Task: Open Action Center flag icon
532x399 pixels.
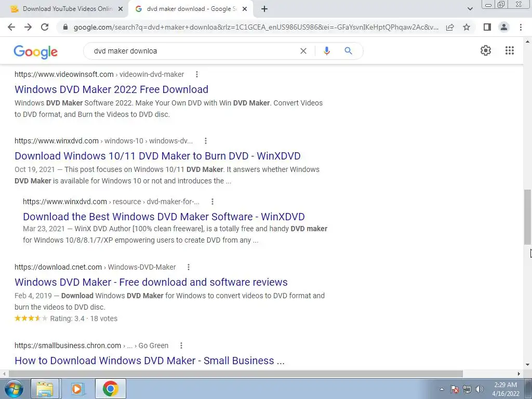Action: pyautogui.click(x=455, y=389)
